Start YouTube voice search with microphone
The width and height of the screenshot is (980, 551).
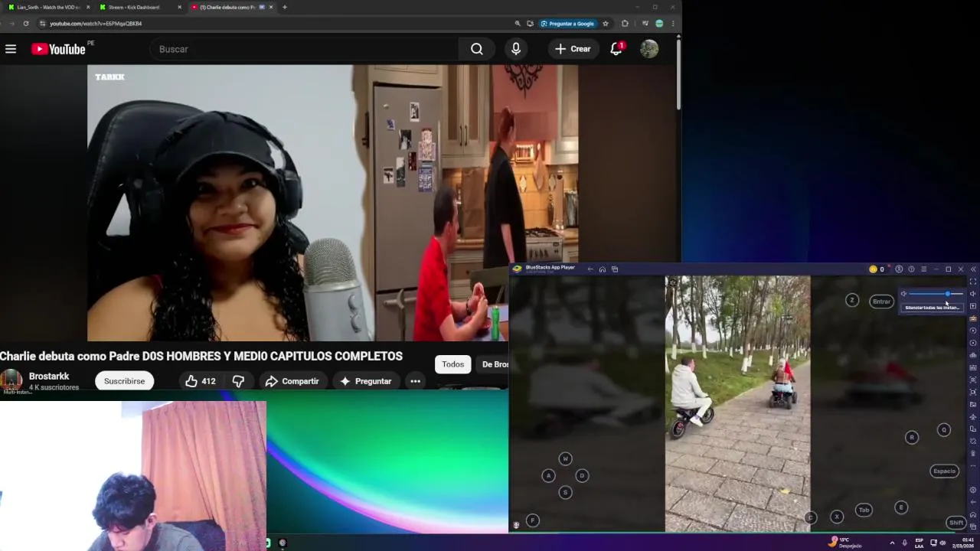click(x=516, y=49)
